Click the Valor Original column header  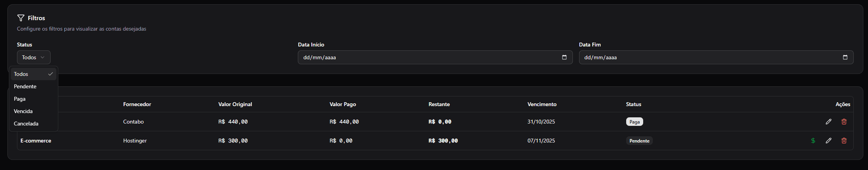[235, 104]
